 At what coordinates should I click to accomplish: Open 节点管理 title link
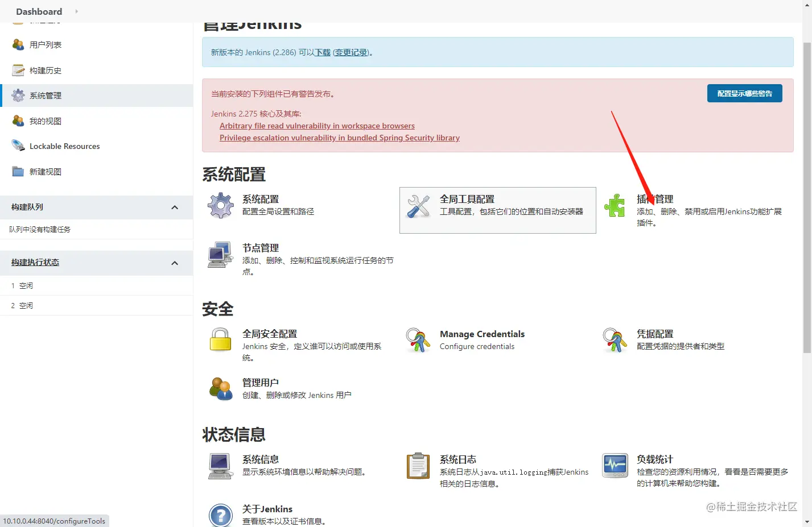pos(261,248)
